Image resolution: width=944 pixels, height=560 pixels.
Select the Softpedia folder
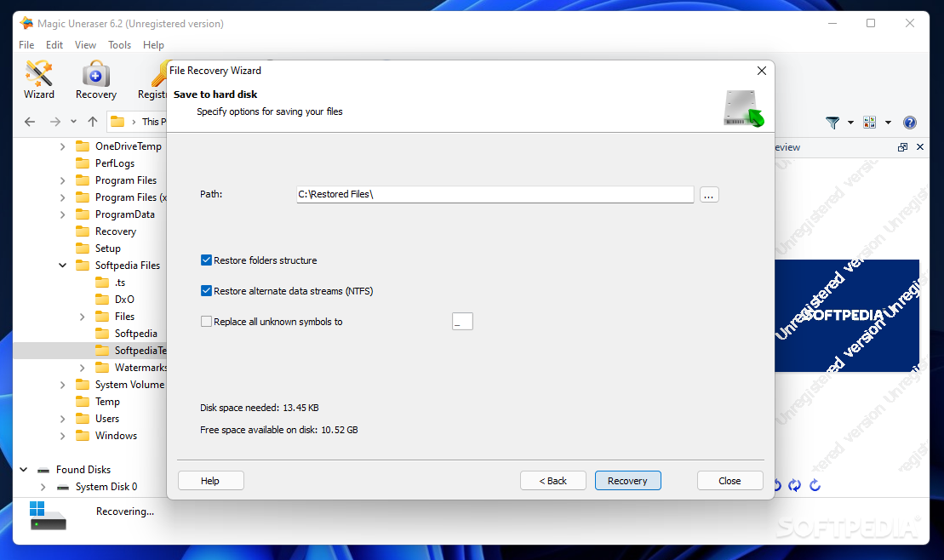click(136, 334)
